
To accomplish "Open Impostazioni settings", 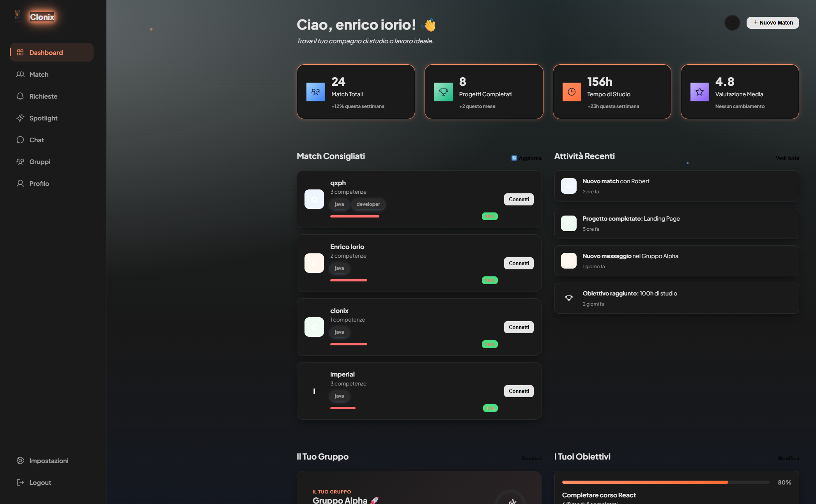I will (x=52, y=460).
